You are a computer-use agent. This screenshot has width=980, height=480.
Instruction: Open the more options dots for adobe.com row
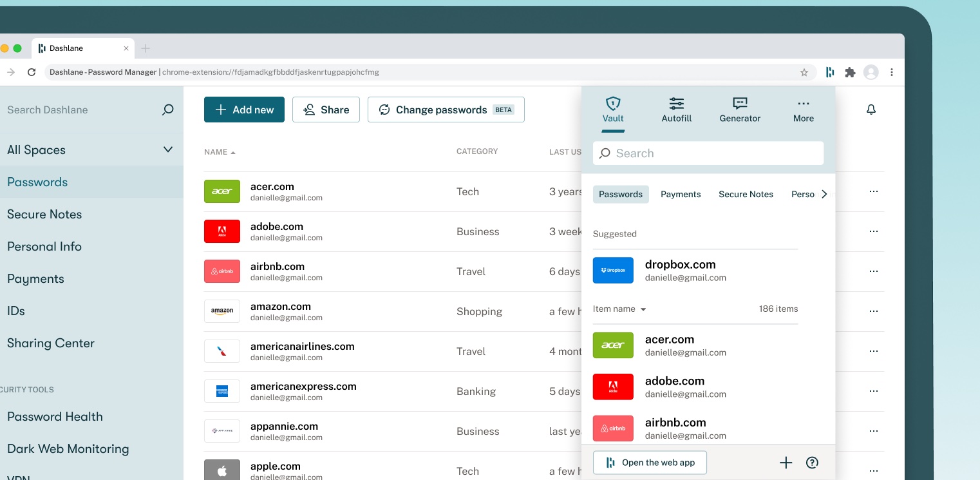pos(874,231)
